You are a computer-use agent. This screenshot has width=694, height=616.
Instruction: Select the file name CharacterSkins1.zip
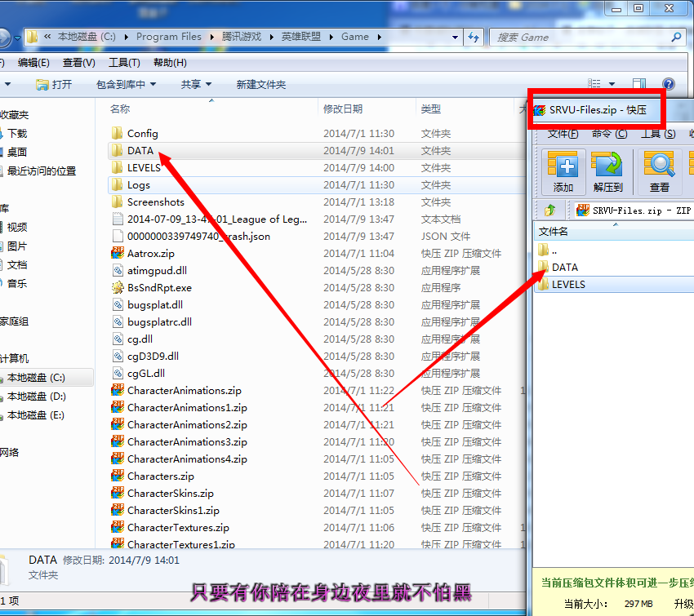click(173, 511)
